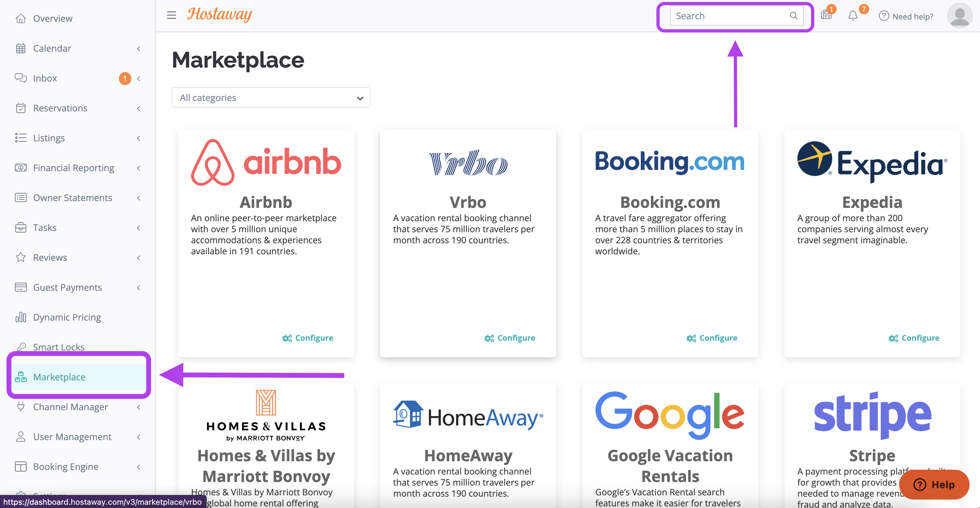The height and width of the screenshot is (508, 980).
Task: Click the Airbnb logo image
Action: tap(266, 162)
